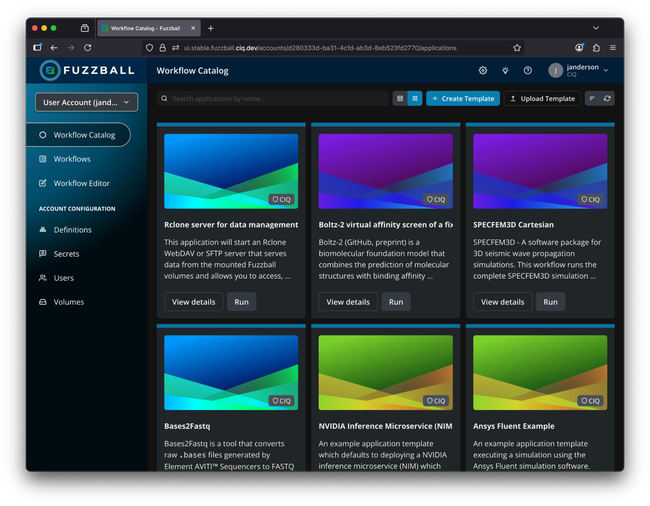Switch to grid view layout
650x506 pixels.
click(415, 99)
